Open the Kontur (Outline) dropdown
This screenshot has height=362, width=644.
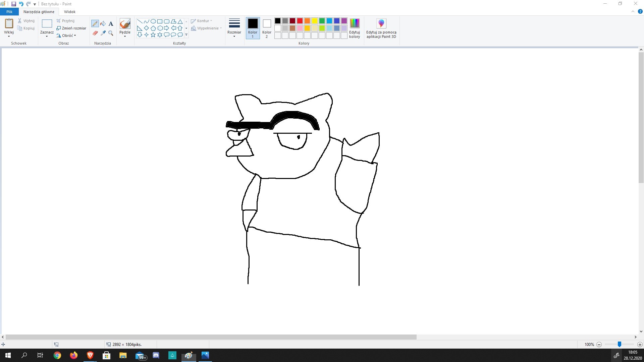pos(202,21)
